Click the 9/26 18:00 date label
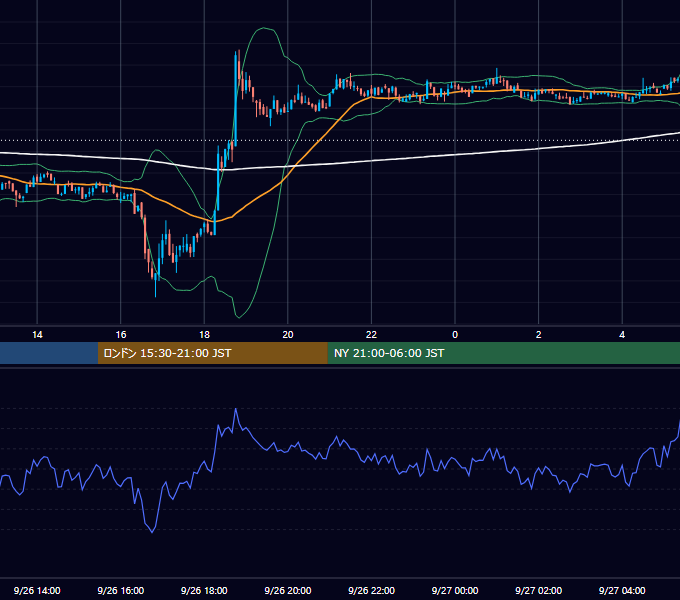Viewport: 680px width, 600px height. (x=204, y=590)
